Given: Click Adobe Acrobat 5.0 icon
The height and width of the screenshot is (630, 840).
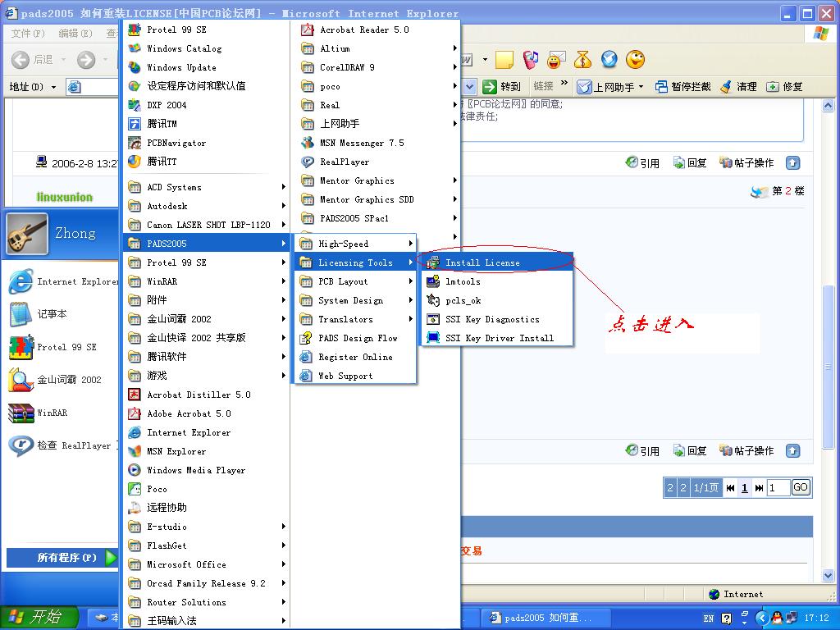Looking at the screenshot, I should (135, 413).
